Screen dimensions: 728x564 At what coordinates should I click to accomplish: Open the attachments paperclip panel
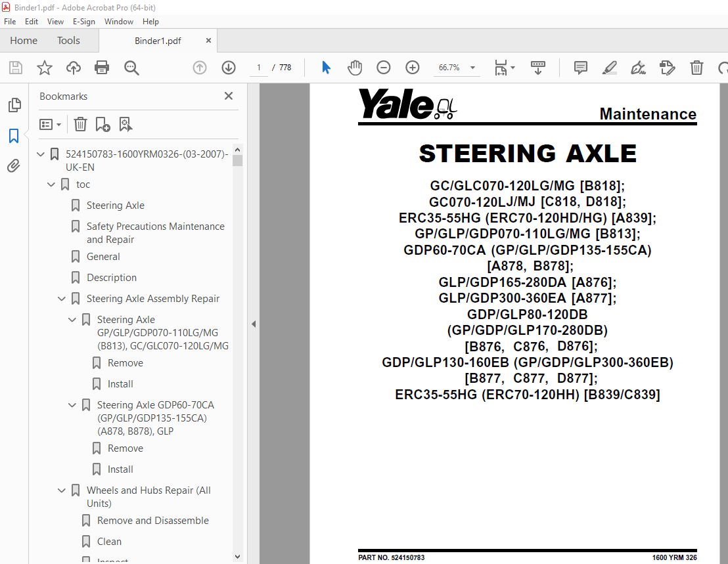pyautogui.click(x=14, y=165)
